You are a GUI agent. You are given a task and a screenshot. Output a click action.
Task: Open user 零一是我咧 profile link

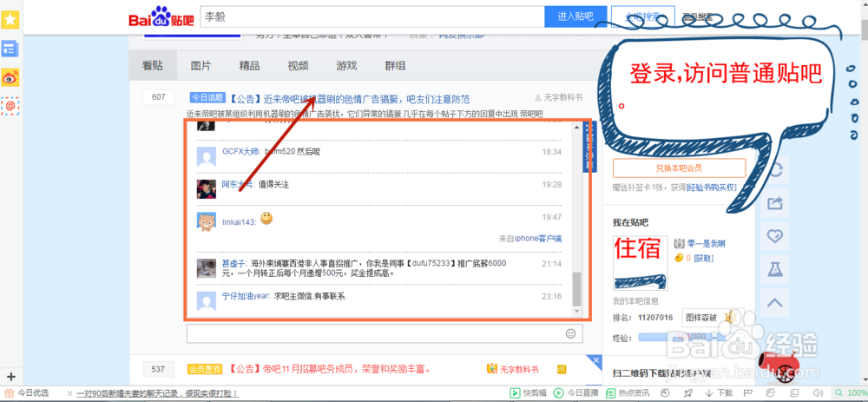[x=706, y=243]
